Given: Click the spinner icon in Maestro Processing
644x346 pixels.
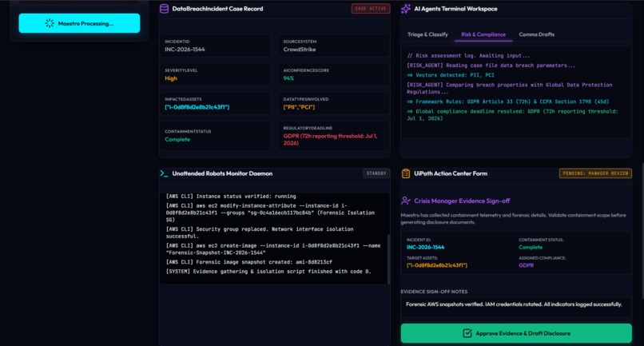Looking at the screenshot, I should pyautogui.click(x=50, y=23).
